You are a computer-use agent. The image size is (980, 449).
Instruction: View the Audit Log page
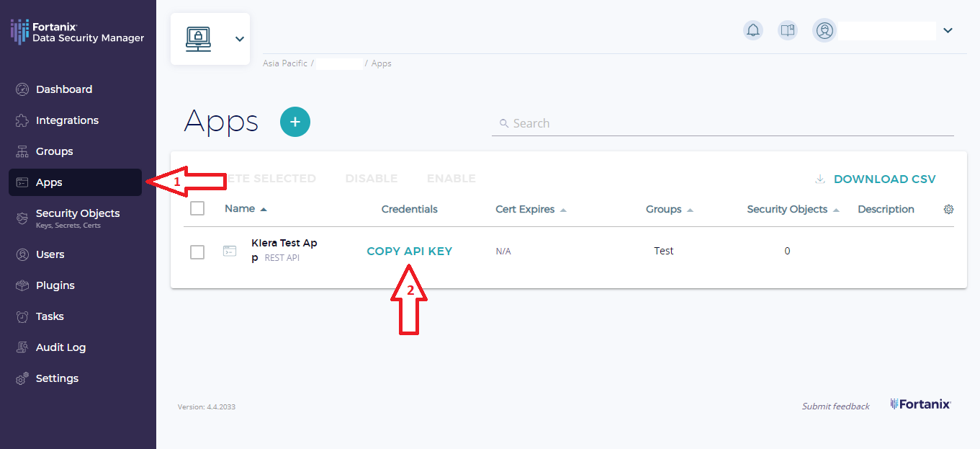[60, 347]
